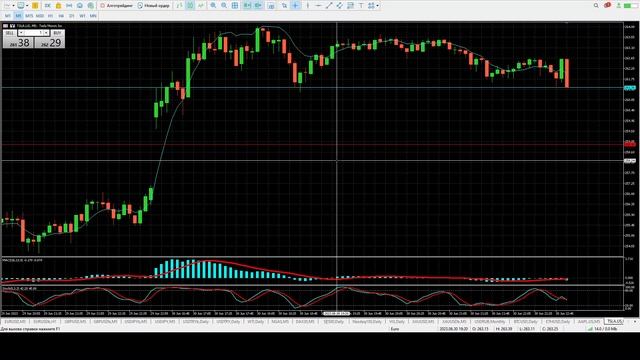This screenshot has width=640, height=360.
Task: Open the AAPL.US chart tab
Action: (x=589, y=322)
